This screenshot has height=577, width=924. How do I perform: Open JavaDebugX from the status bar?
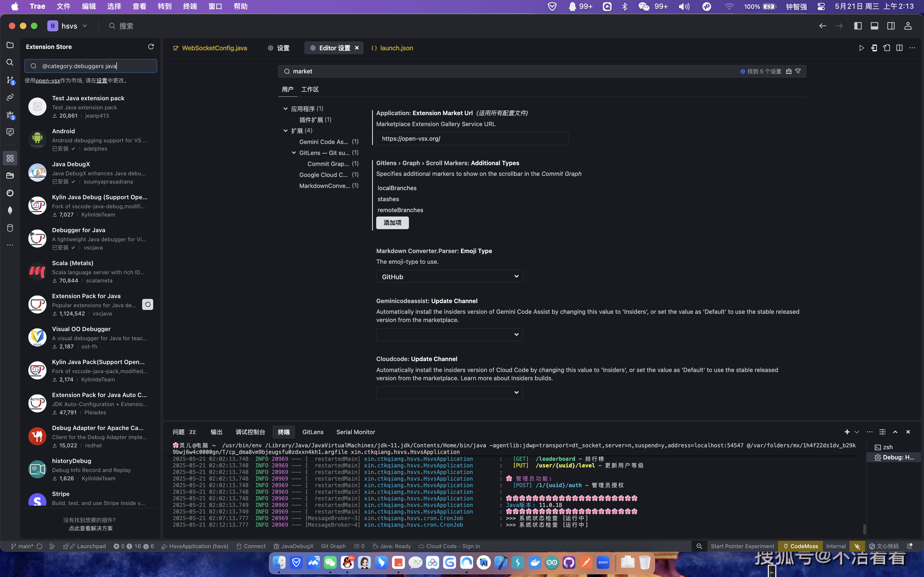[x=293, y=546]
